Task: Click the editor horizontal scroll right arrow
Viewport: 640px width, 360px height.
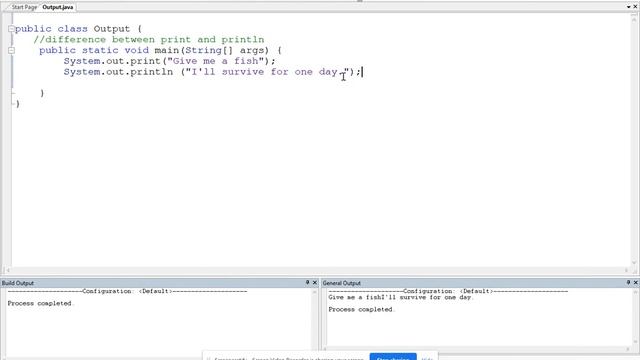Action: 627,270
